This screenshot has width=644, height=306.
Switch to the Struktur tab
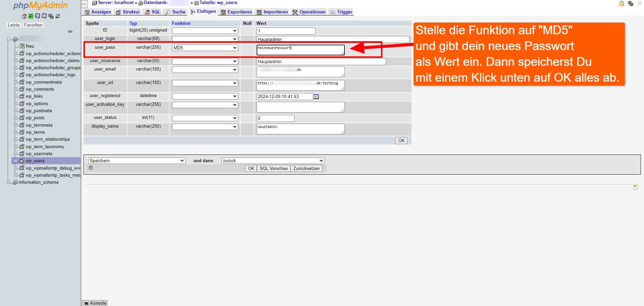tap(128, 12)
